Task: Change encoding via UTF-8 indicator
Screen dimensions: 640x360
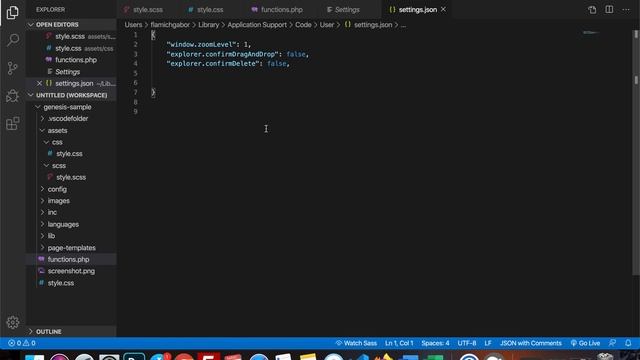Action: click(x=467, y=343)
